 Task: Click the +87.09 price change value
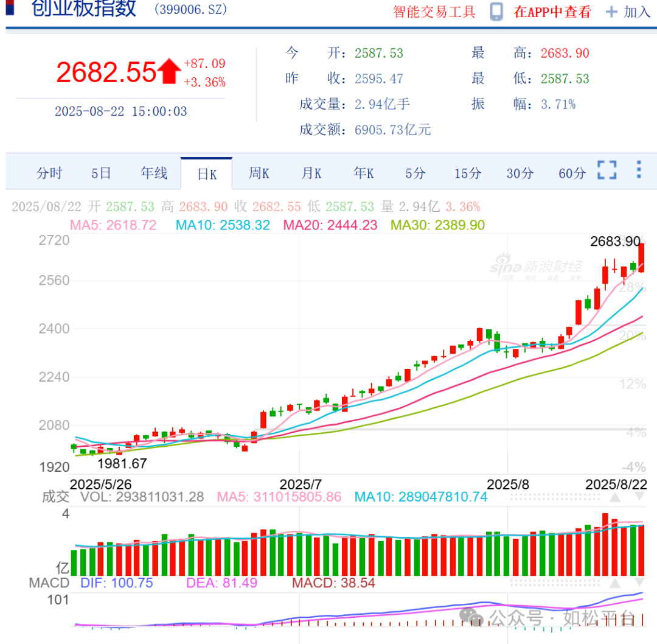tap(204, 64)
